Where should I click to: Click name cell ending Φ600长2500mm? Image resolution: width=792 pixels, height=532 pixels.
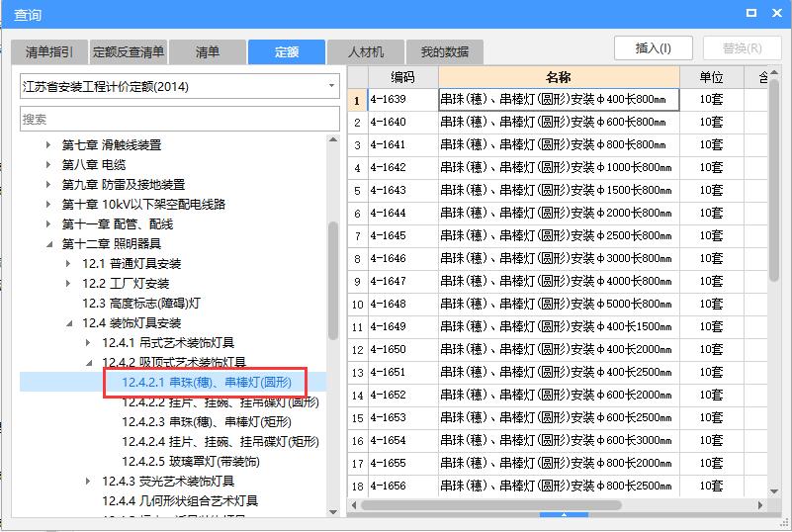(x=559, y=417)
